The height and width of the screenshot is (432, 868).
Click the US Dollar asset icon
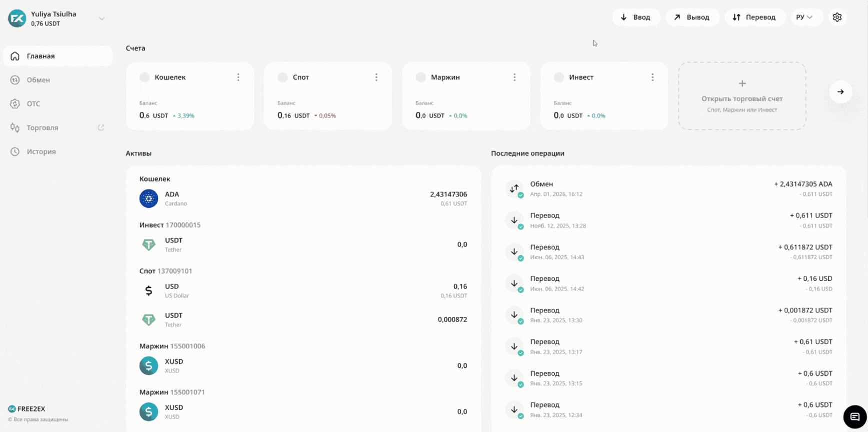149,290
